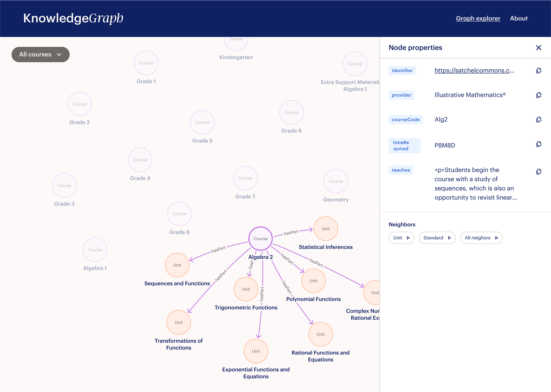Screen dimensions: 551x392
Task: Select the Geometry course node
Action: click(x=336, y=181)
